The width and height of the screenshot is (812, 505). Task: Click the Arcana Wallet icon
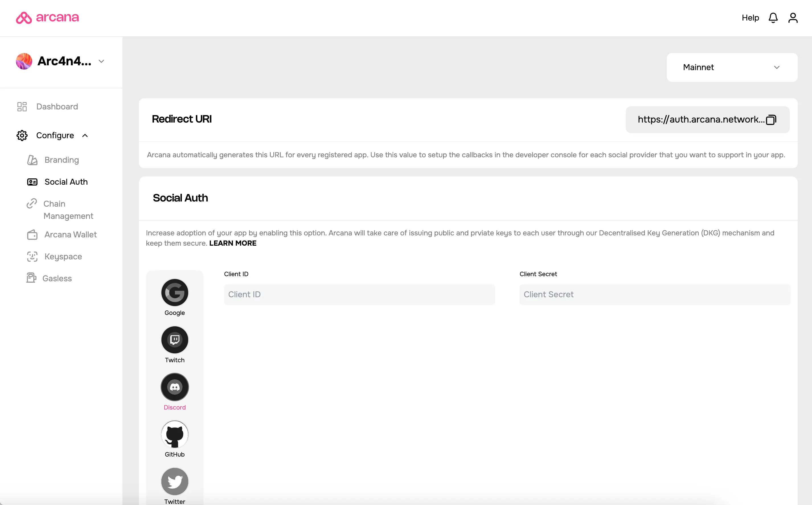point(32,235)
